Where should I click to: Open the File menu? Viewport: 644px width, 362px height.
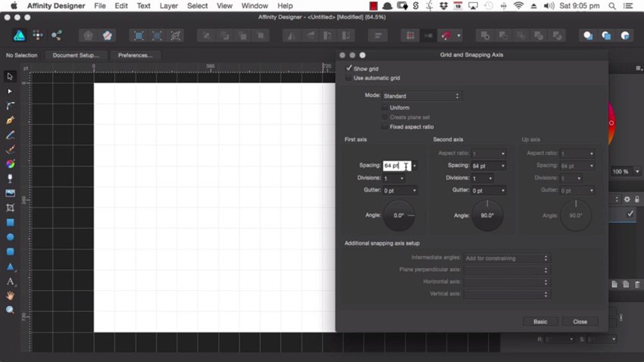[x=100, y=6]
